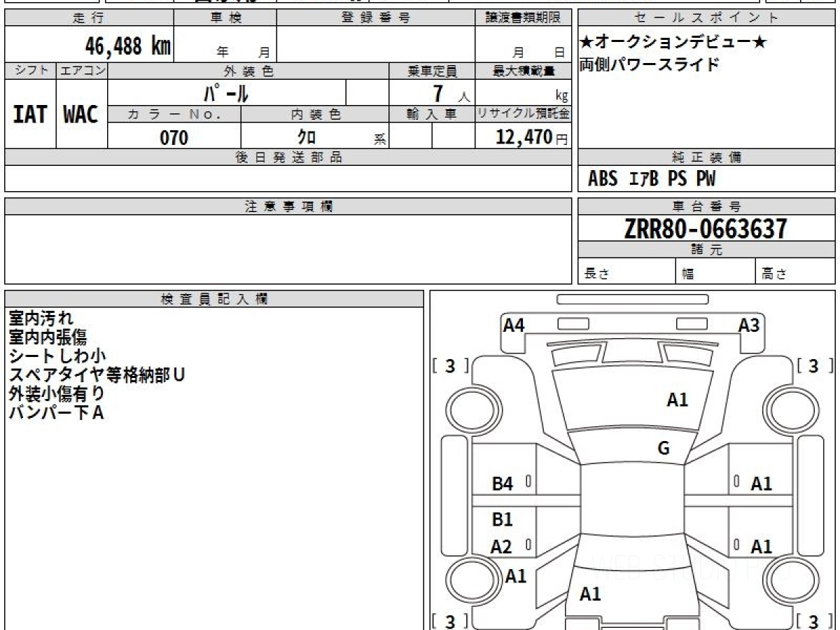The image size is (840, 630).
Task: Click the 検査員記入欄 header
Action: (x=214, y=299)
